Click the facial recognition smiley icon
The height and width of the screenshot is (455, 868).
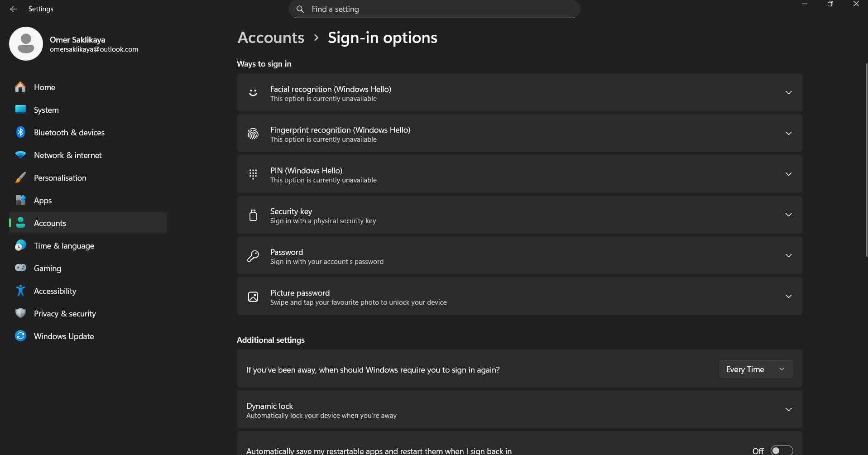(x=253, y=93)
